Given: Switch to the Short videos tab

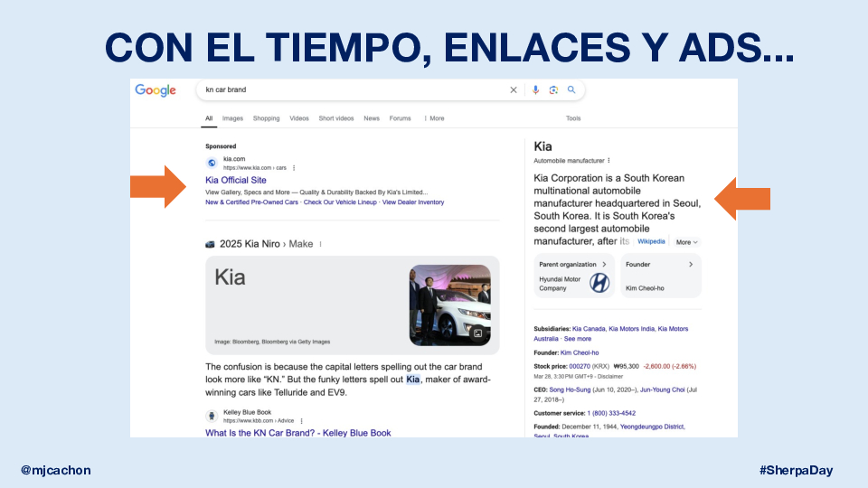Looking at the screenshot, I should 336,118.
